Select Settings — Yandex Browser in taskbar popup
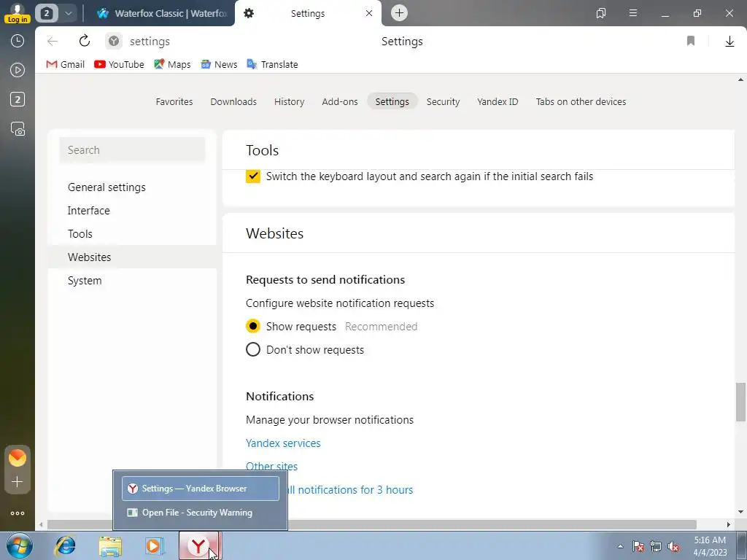The width and height of the screenshot is (747, 560). pos(201,489)
